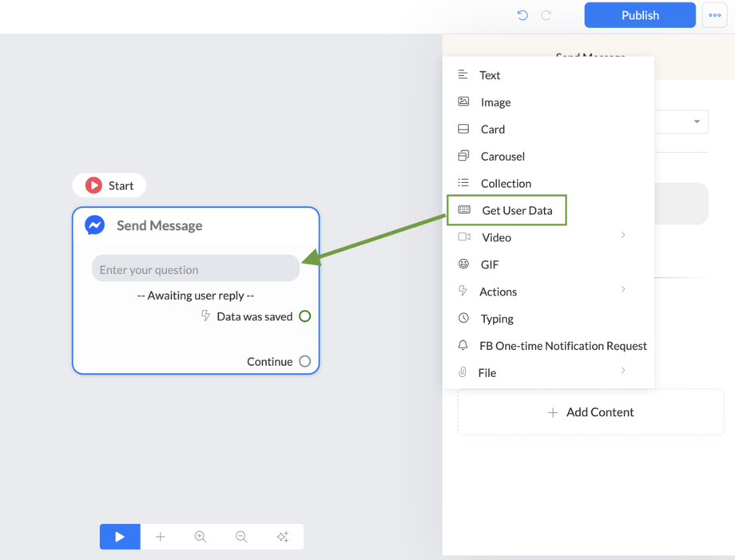Click the sparkle auto-arrange icon
735x560 pixels.
click(x=282, y=537)
